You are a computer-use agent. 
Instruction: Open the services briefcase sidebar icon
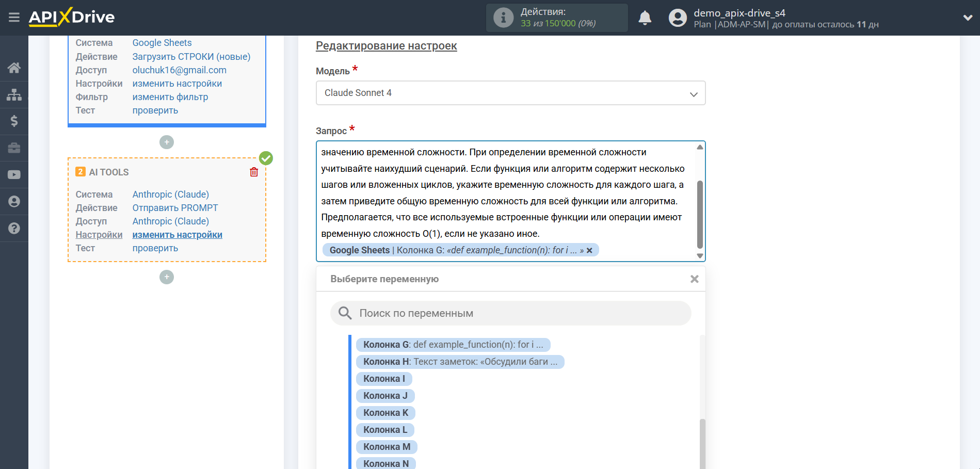coord(14,148)
